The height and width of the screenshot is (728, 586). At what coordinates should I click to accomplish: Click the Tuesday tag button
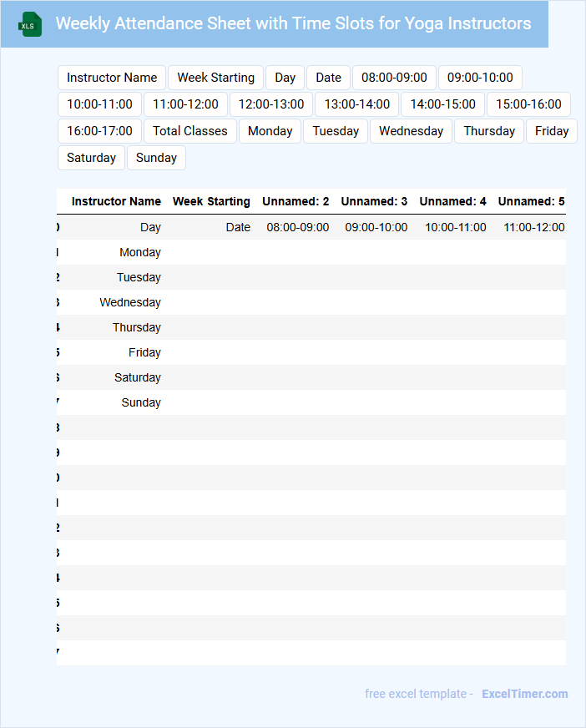(x=336, y=131)
